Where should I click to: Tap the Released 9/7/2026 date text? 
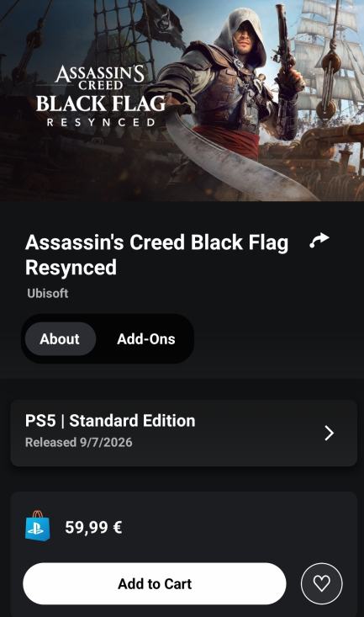(79, 442)
